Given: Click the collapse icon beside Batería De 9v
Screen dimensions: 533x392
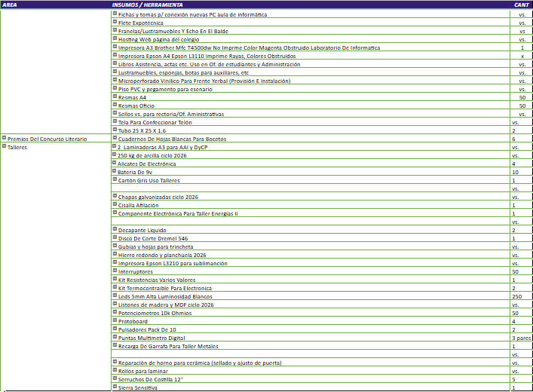Looking at the screenshot, I should tap(115, 172).
